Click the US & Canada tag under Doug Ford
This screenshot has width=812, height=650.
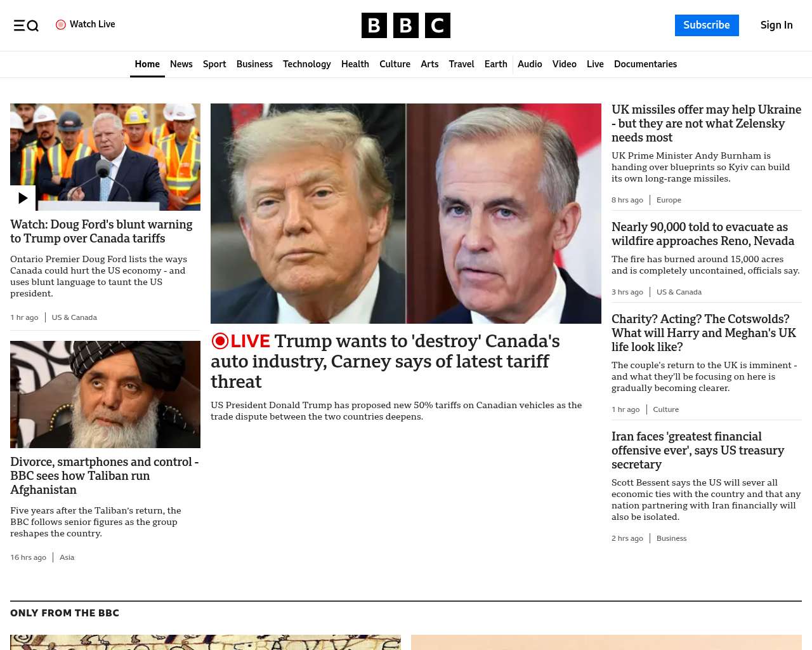point(74,317)
